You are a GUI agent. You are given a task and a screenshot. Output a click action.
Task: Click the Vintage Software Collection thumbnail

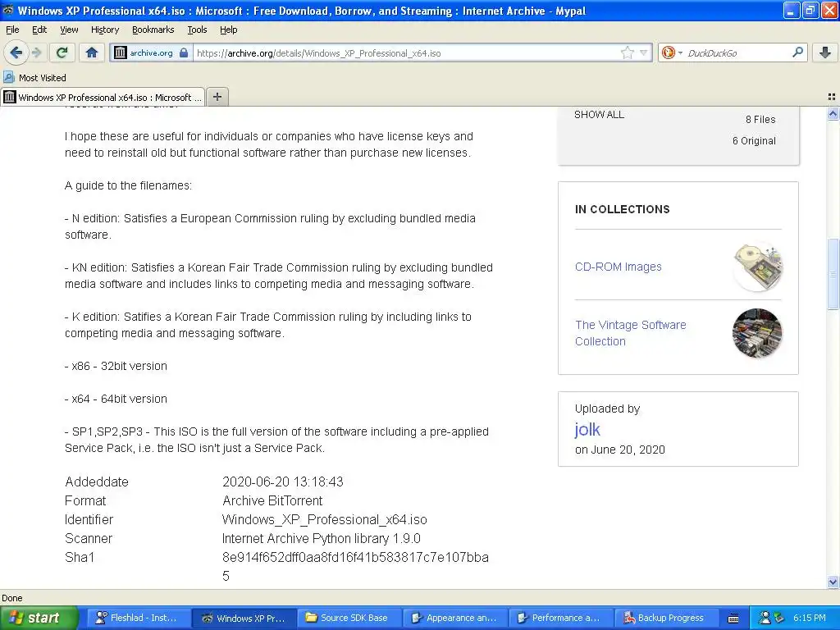(756, 333)
